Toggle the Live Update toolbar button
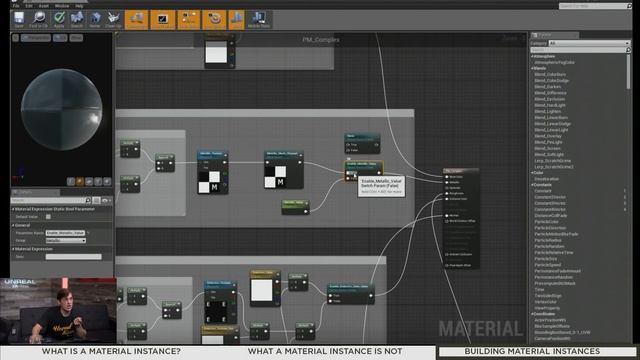 [214, 20]
